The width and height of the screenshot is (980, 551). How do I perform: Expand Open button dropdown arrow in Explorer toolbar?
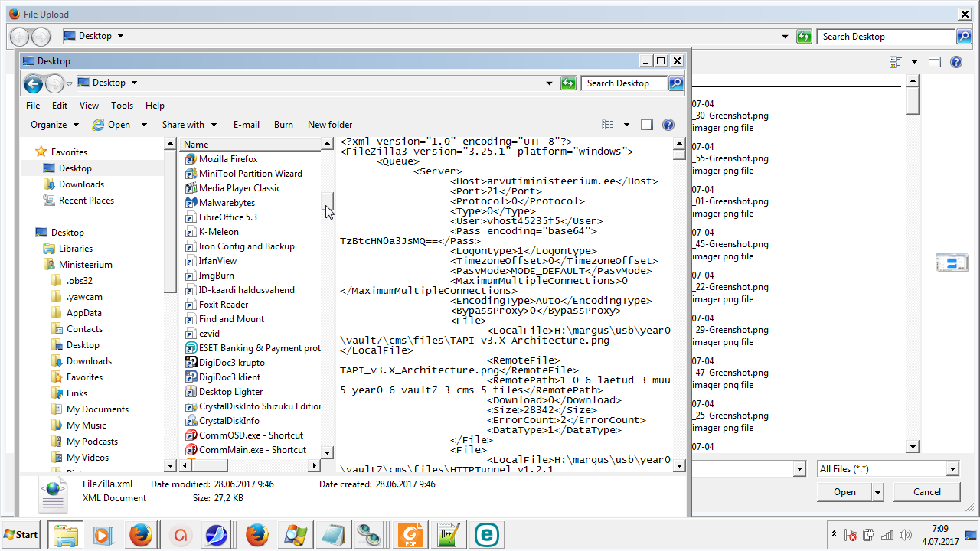[144, 125]
